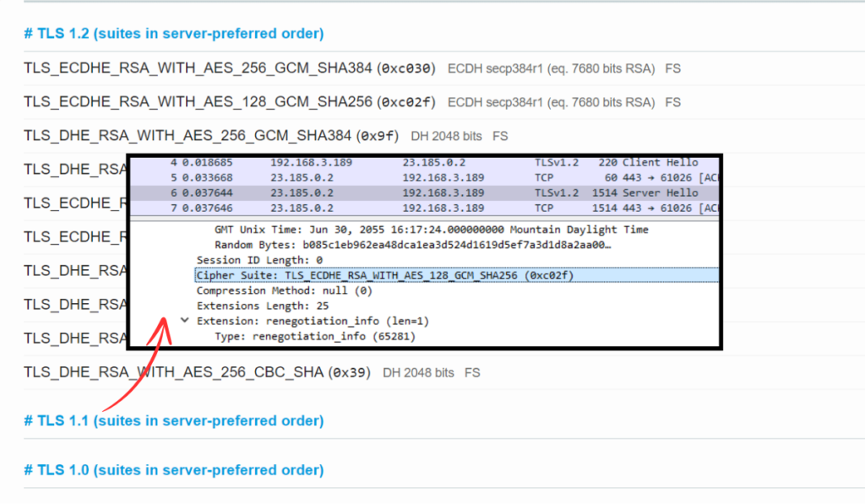Open the TLS 1.2 suites heading
The width and height of the screenshot is (865, 504).
(173, 33)
